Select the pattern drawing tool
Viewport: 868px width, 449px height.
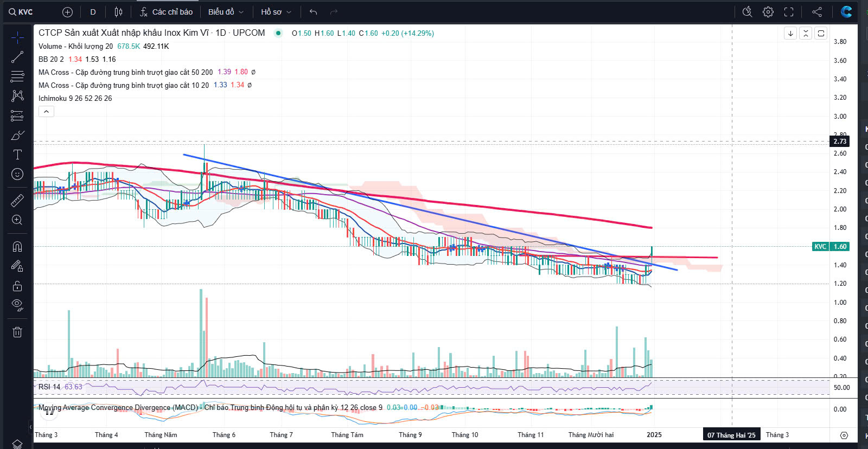(17, 96)
